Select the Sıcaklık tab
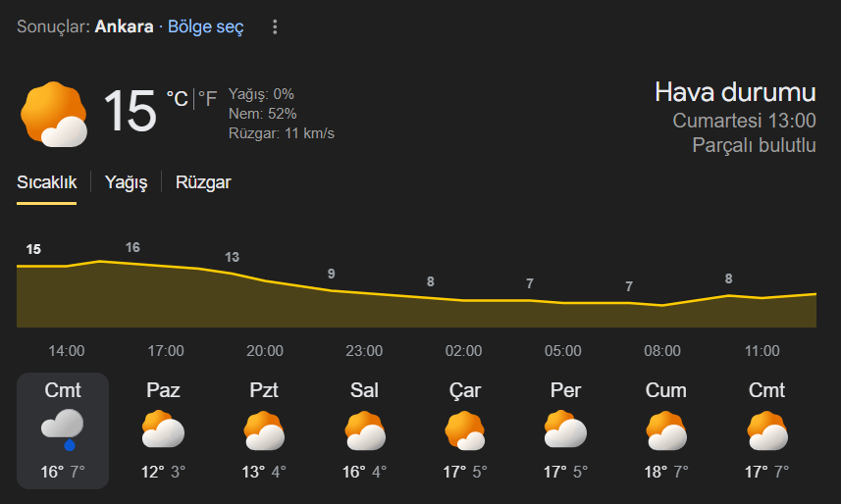The image size is (841, 504). pos(46,182)
